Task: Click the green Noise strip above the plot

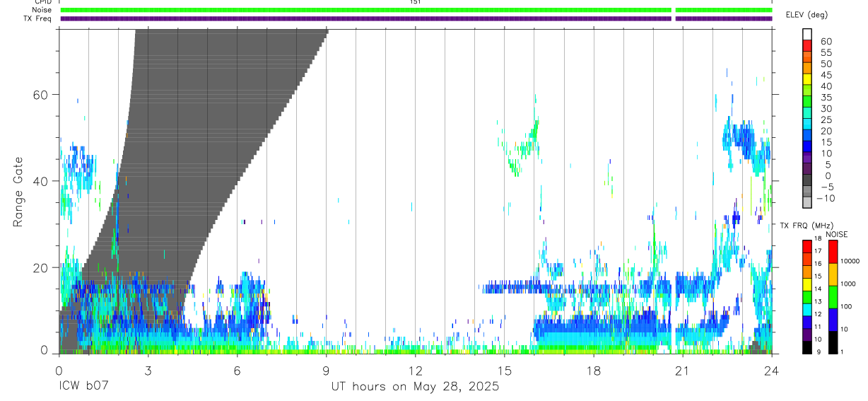Action: 416,10
